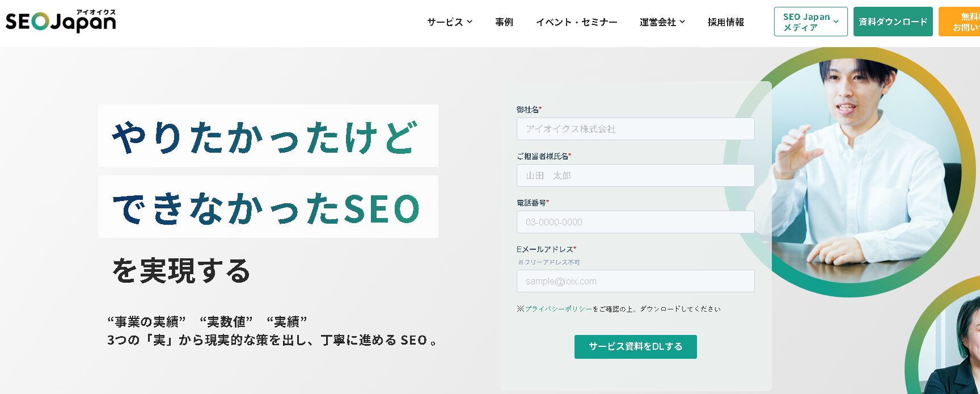Open the SEO Japan メディア dropdown arrow

click(x=836, y=22)
